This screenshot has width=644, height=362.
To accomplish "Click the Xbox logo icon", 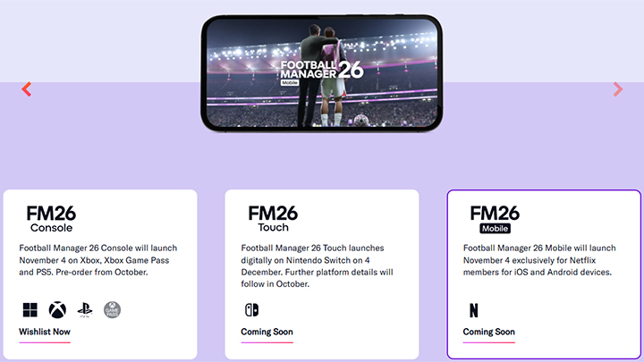I will (56, 310).
